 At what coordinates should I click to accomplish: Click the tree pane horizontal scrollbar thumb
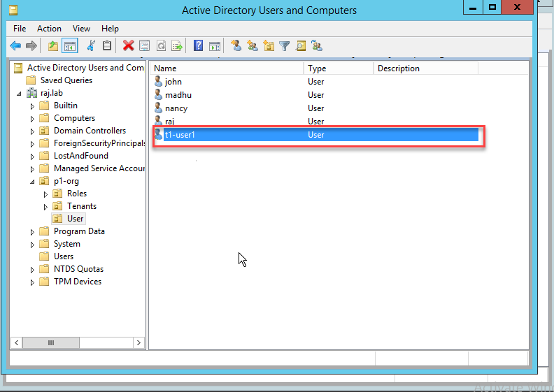(x=51, y=342)
